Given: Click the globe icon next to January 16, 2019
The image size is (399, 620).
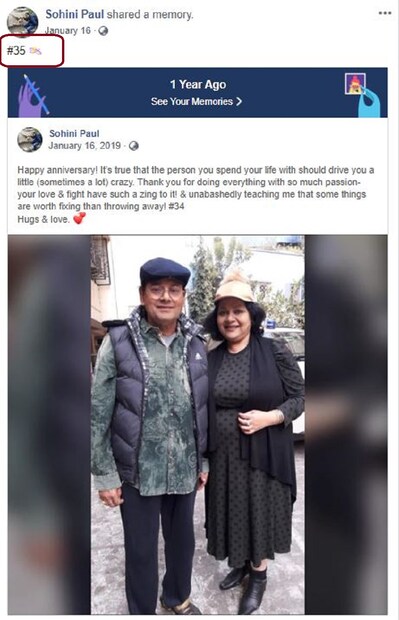Looking at the screenshot, I should coord(134,146).
